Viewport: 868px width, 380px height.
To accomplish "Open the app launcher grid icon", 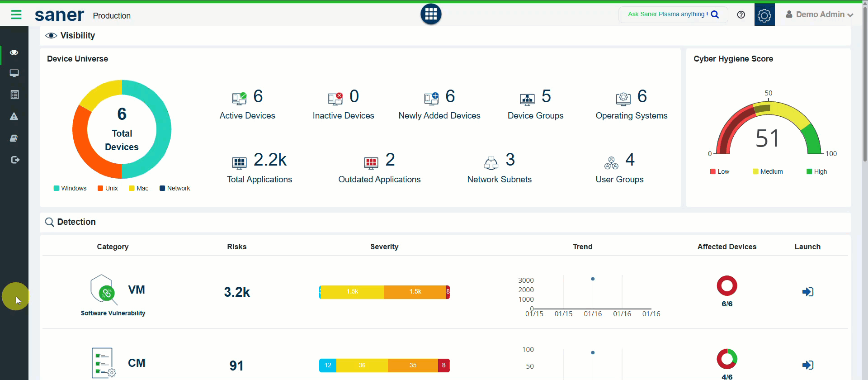I will coord(430,14).
